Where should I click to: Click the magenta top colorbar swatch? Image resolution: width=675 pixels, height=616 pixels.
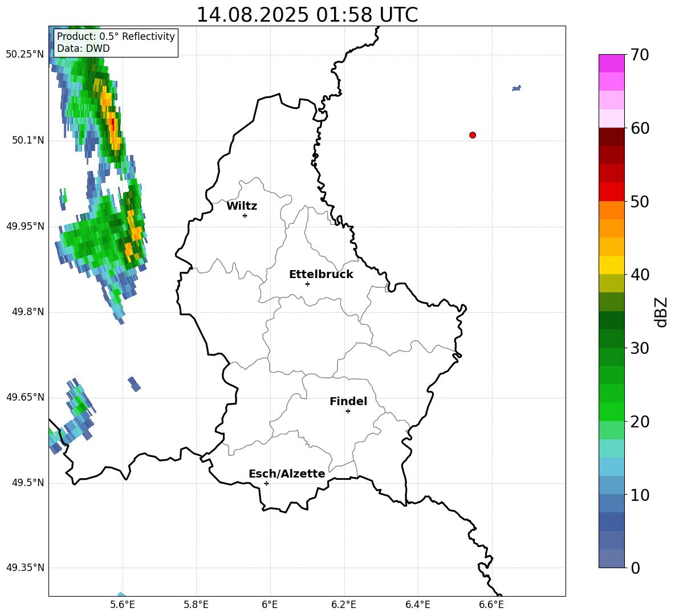click(x=611, y=63)
